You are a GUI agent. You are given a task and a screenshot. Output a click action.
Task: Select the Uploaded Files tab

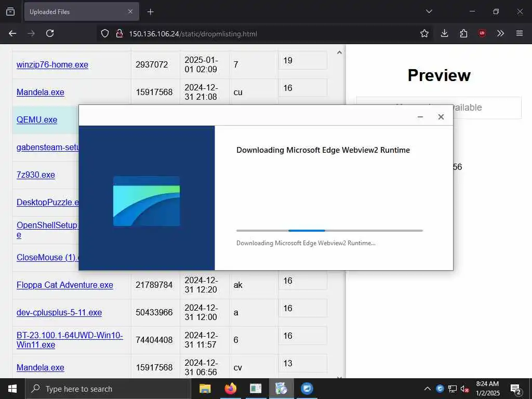82,11
